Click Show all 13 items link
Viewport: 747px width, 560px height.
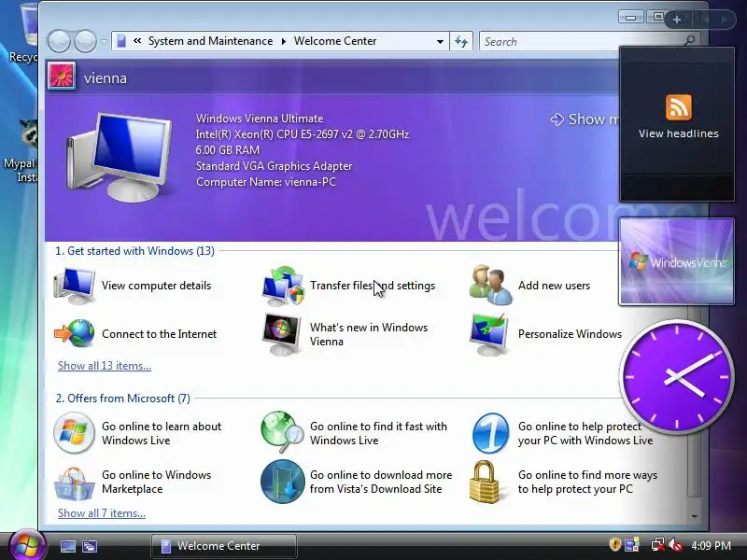(105, 366)
